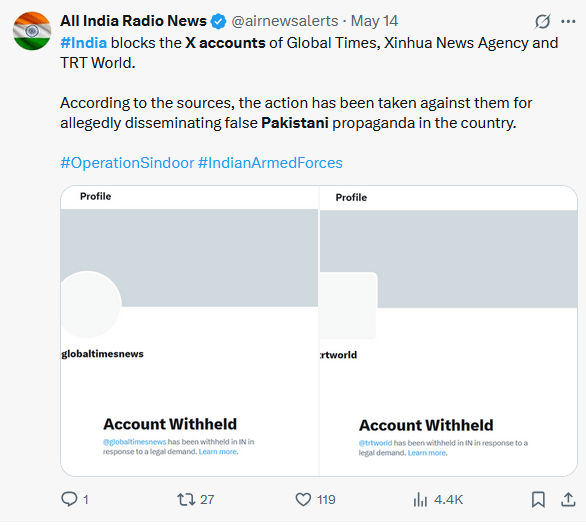
Task: Like the post with the heart icon
Action: point(303,499)
